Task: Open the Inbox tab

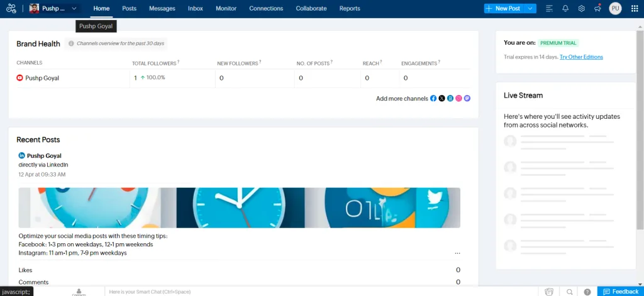Action: coord(196,9)
